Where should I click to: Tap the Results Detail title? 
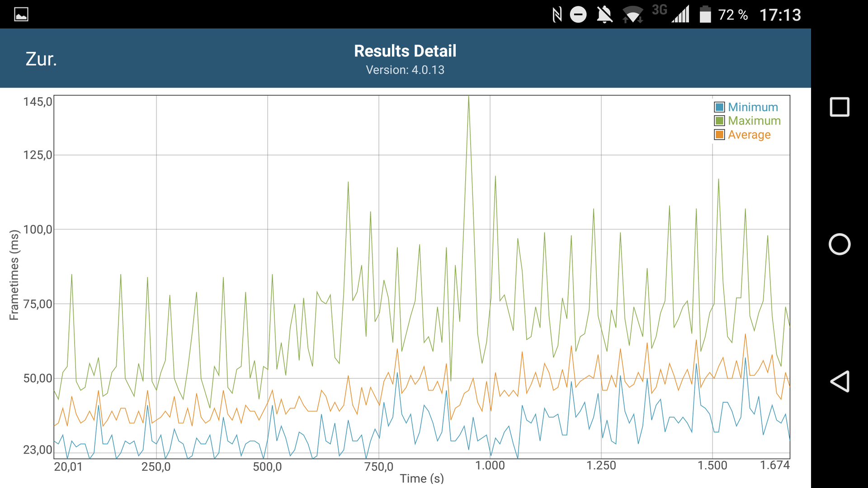(405, 51)
